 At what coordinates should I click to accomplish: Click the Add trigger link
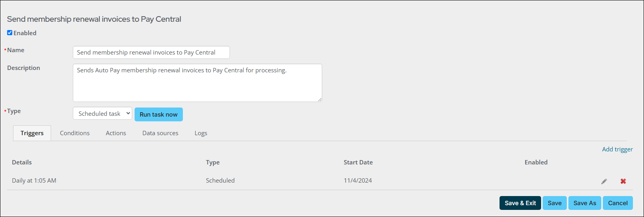click(x=617, y=149)
